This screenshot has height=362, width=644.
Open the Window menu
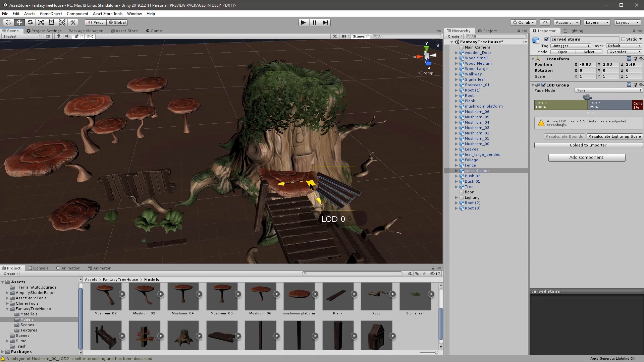tap(134, 14)
